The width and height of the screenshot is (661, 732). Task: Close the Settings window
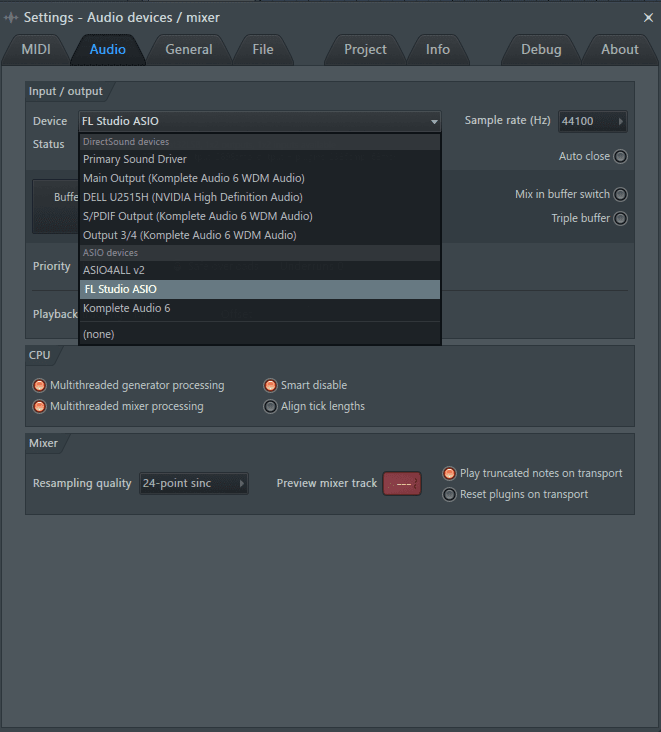point(648,18)
